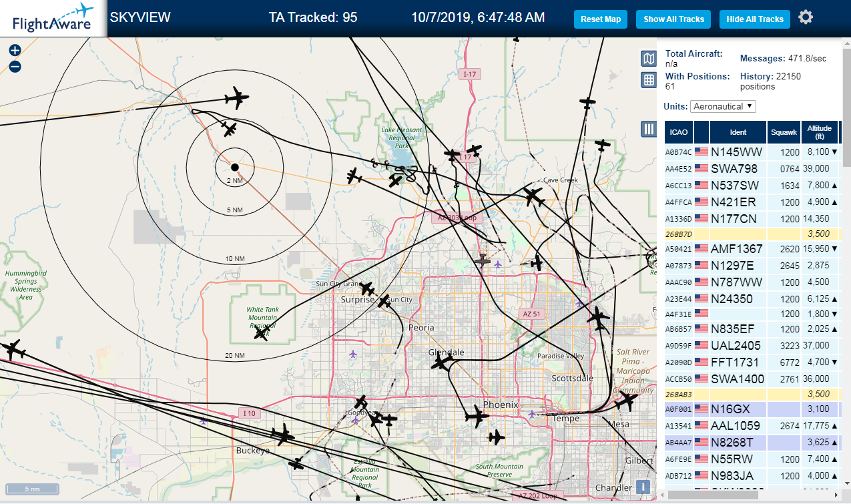This screenshot has height=504, width=851.
Task: Select the A4F31E aircraft row
Action: tap(752, 314)
